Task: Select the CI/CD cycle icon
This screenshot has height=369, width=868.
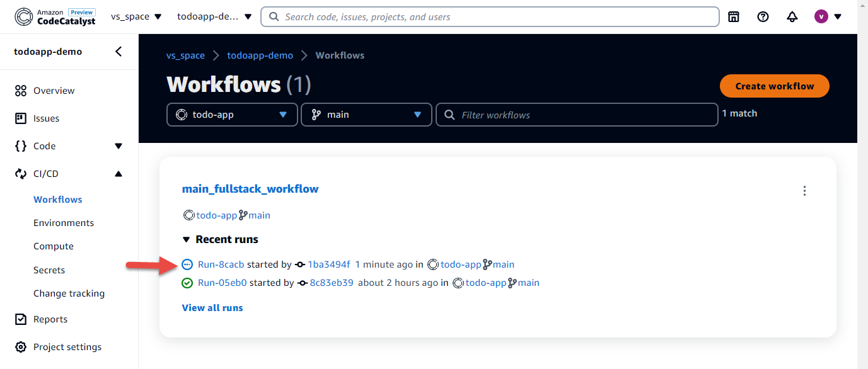Action: coord(21,174)
